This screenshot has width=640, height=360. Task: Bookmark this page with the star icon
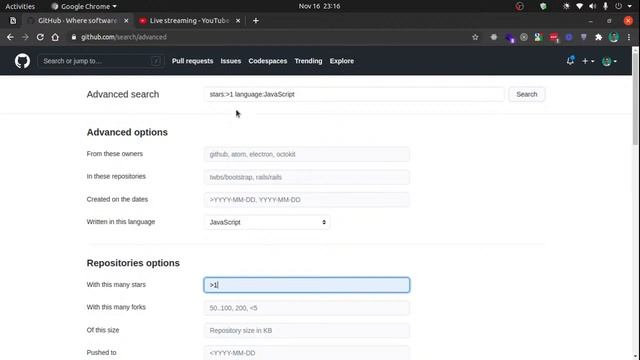coord(475,37)
